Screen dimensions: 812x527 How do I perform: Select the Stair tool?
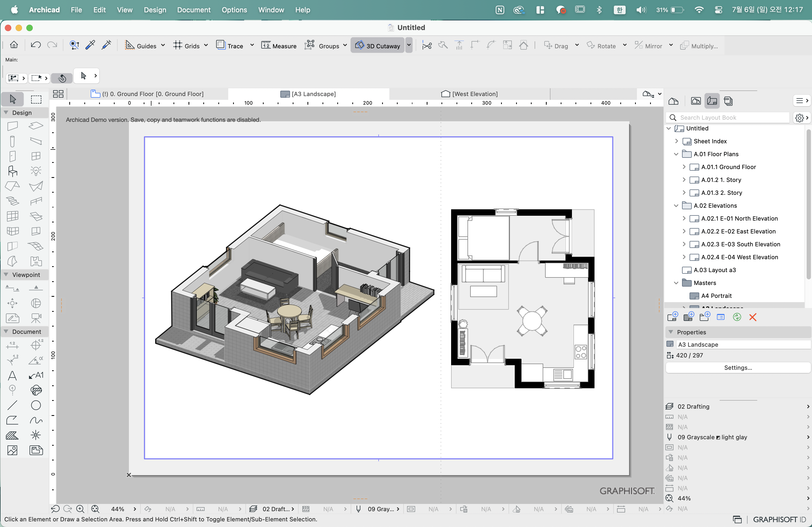(x=13, y=201)
